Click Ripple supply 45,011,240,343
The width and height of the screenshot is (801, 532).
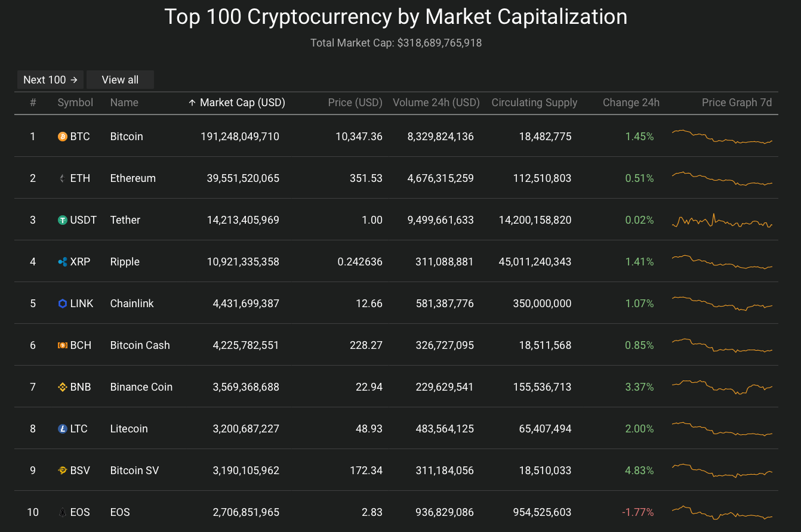[535, 262]
